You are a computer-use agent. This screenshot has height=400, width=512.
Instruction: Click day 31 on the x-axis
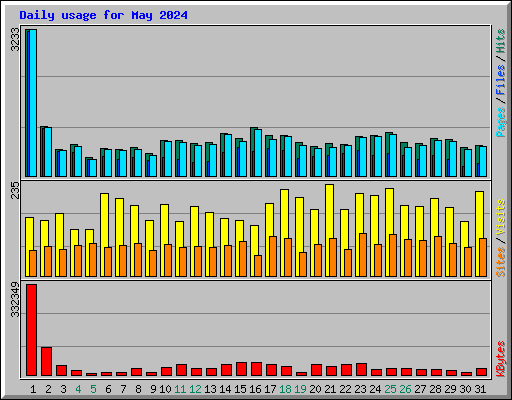click(x=480, y=389)
